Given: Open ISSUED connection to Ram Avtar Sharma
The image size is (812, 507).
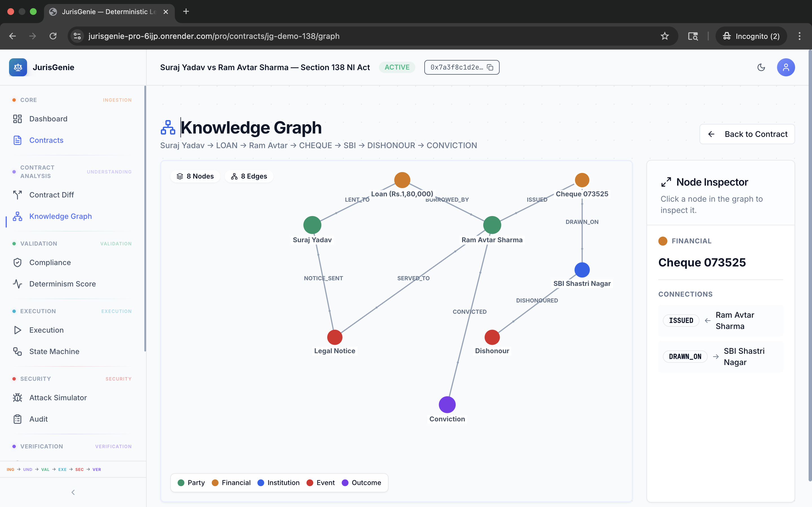Looking at the screenshot, I should point(720,321).
